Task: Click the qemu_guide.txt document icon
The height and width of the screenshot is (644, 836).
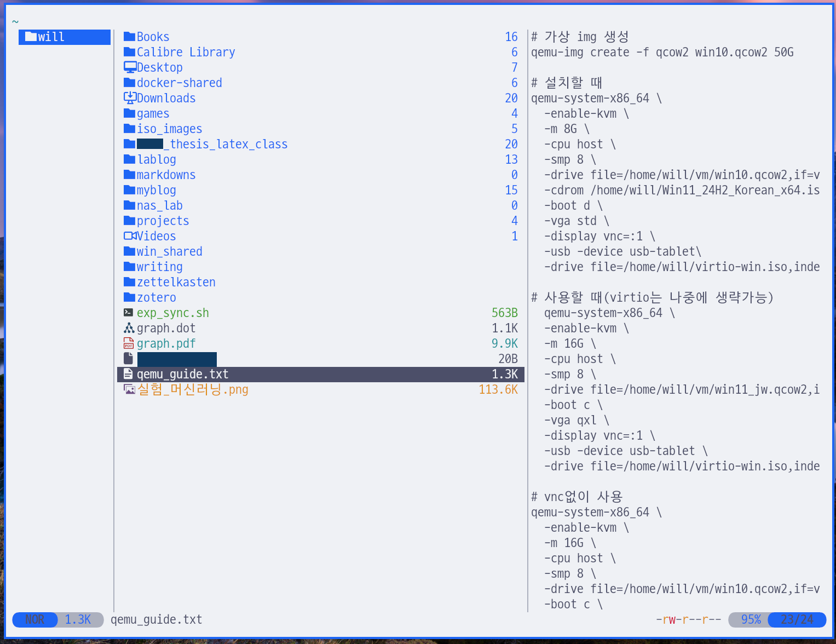Action: (128, 374)
